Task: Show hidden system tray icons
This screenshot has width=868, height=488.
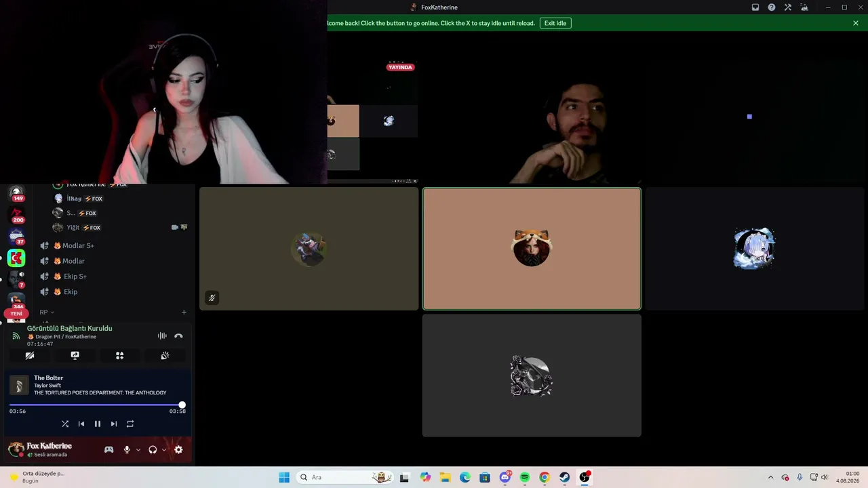Action: 770,477
